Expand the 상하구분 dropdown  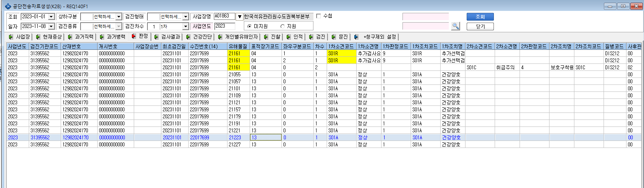pyautogui.click(x=119, y=17)
